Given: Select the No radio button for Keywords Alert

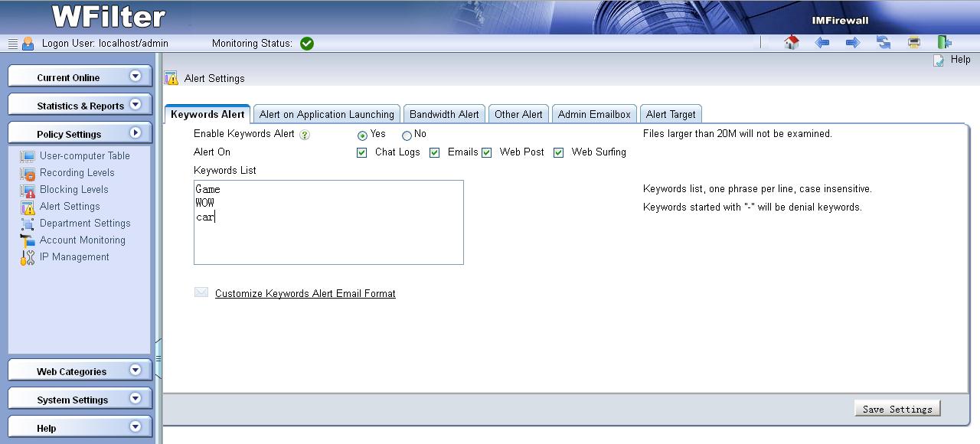Looking at the screenshot, I should point(407,135).
